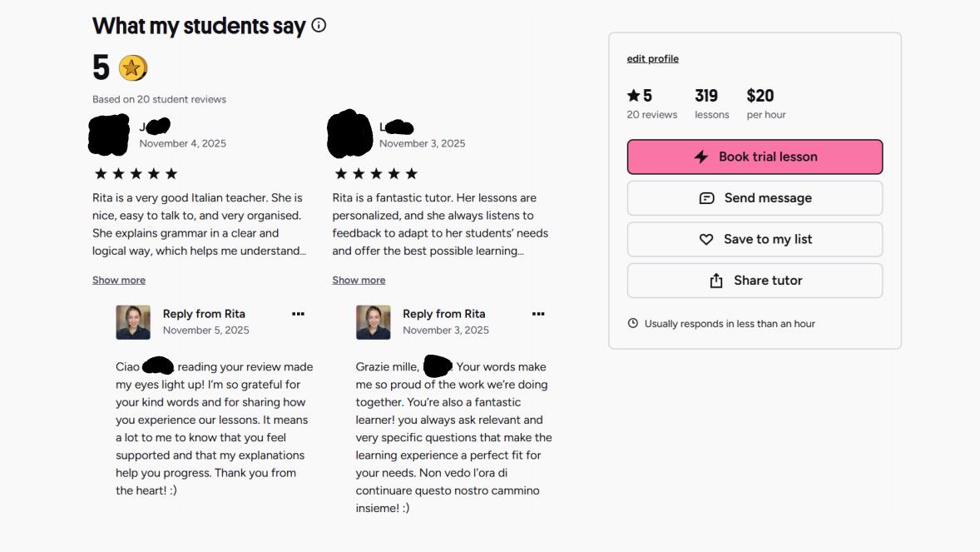Image resolution: width=980 pixels, height=552 pixels.
Task: Click the chat bubble icon on Send message
Action: click(x=707, y=198)
